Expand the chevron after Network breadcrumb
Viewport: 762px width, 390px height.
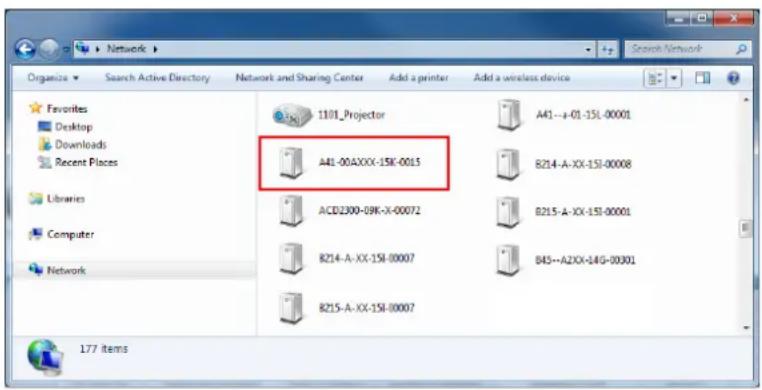point(155,49)
